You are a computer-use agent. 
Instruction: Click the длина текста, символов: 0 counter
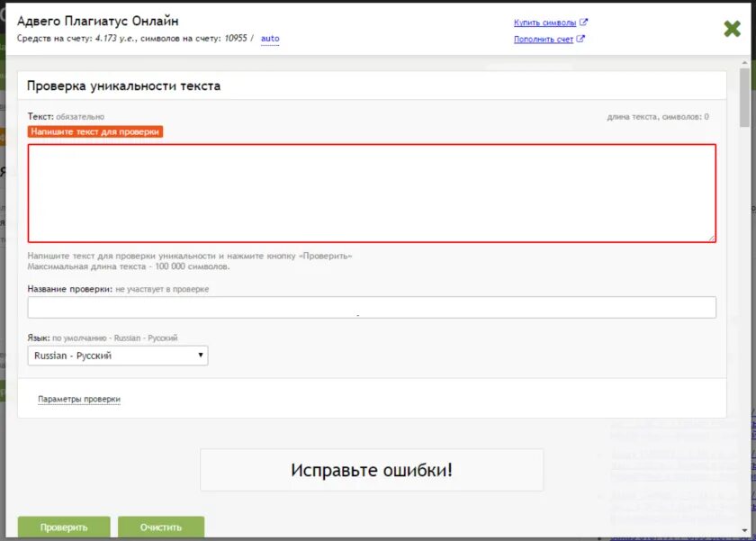658,117
